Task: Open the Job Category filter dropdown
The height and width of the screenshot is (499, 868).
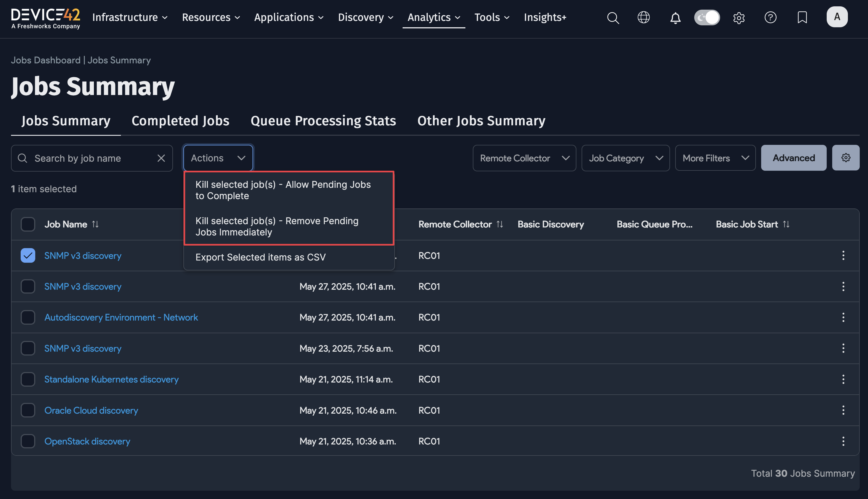Action: [x=625, y=158]
